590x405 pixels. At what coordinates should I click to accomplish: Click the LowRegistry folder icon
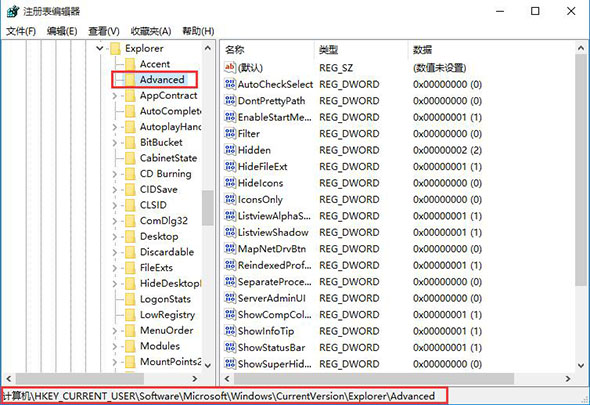[130, 315]
